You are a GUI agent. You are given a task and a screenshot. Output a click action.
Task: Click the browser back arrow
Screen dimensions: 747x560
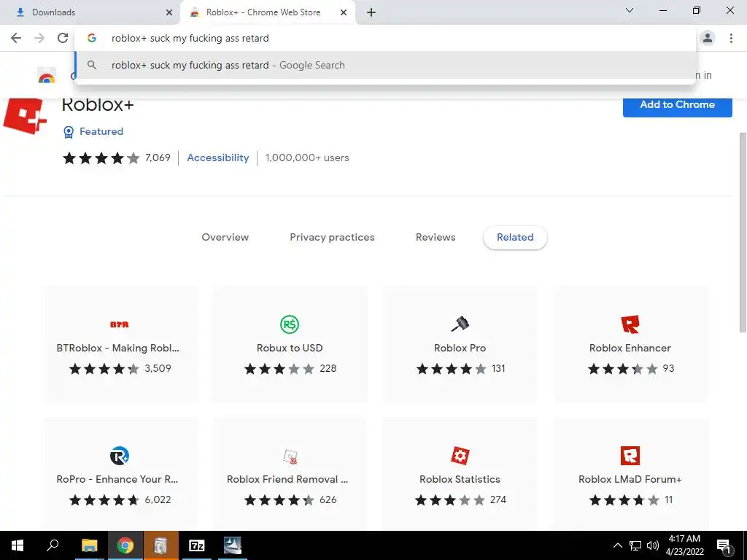(16, 38)
